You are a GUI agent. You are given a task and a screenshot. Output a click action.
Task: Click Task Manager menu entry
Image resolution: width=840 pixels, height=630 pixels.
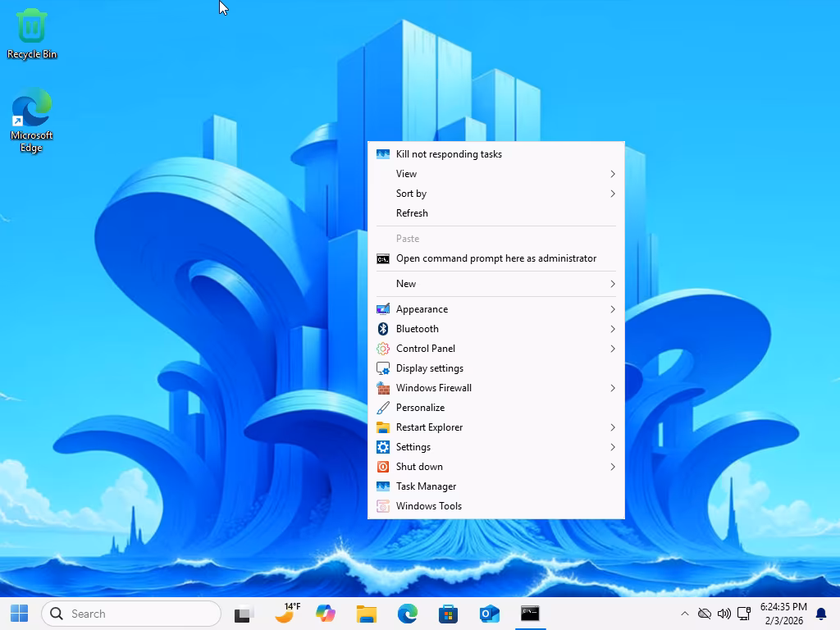[x=426, y=486]
